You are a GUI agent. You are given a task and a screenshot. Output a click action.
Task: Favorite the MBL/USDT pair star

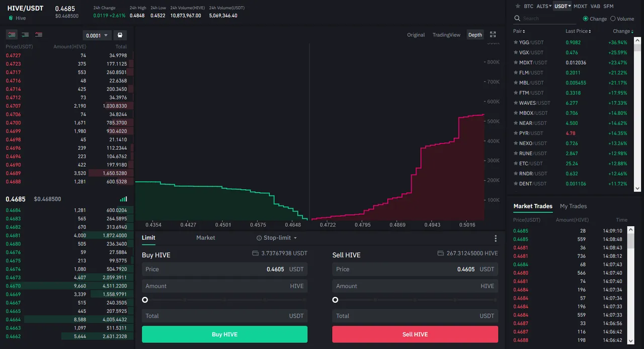click(516, 83)
